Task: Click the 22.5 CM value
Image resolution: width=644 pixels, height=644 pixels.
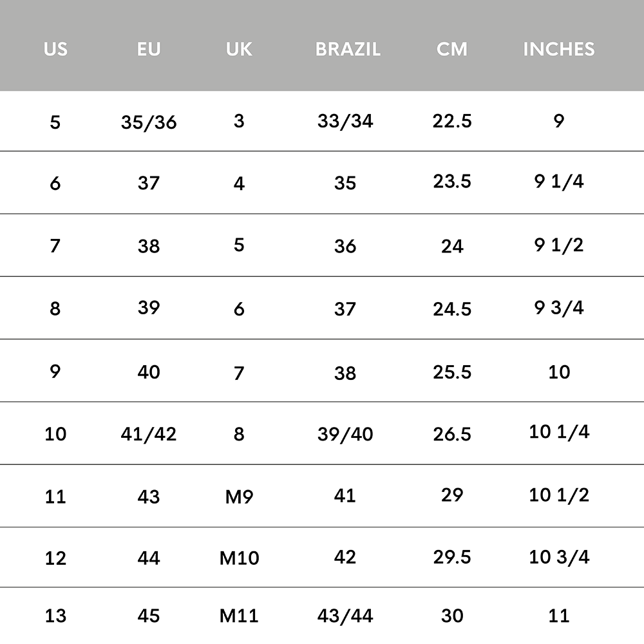Action: [x=452, y=121]
